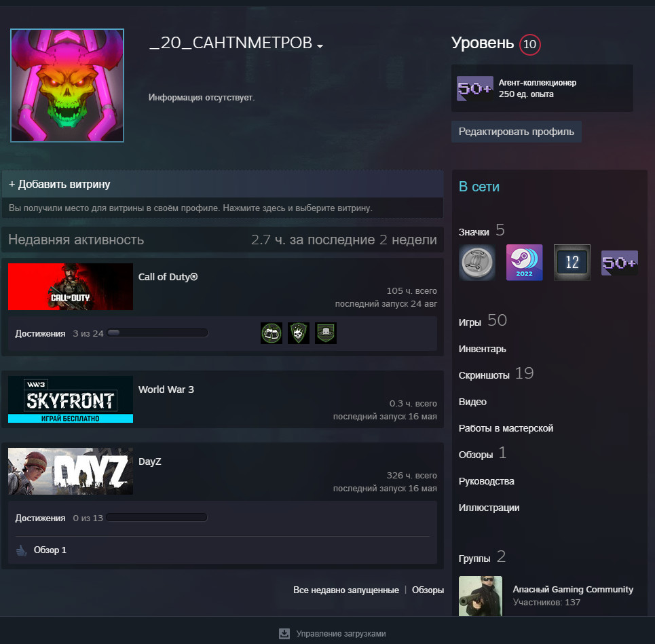This screenshot has height=644, width=655.
Task: Open the World War 3 title link
Action: [166, 390]
